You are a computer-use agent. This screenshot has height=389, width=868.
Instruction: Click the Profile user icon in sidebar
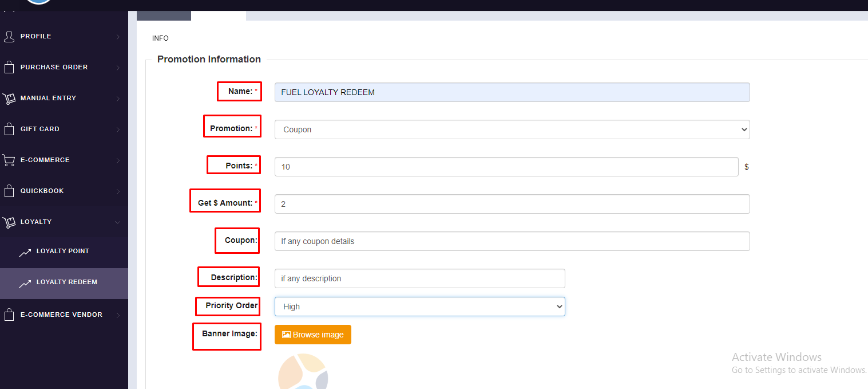point(9,37)
